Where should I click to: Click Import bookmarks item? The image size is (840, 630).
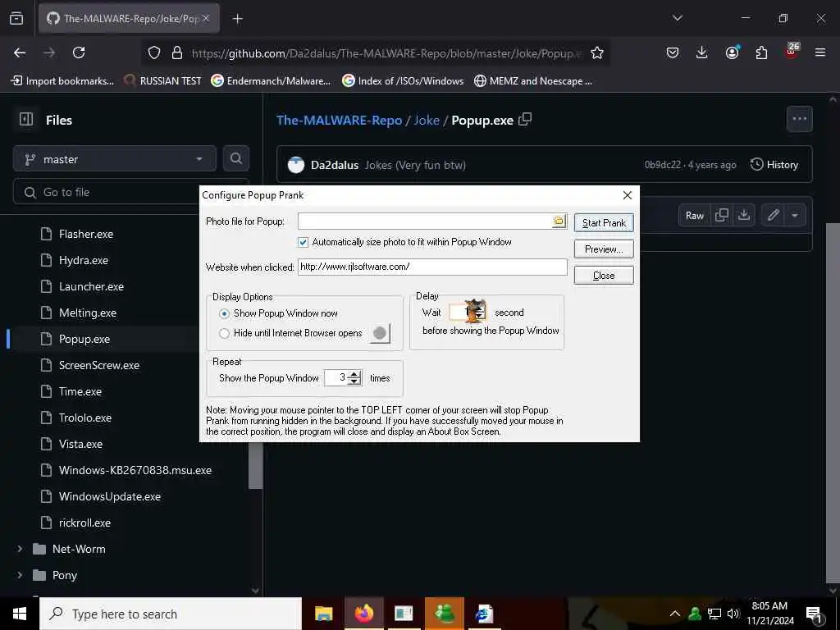tap(62, 81)
